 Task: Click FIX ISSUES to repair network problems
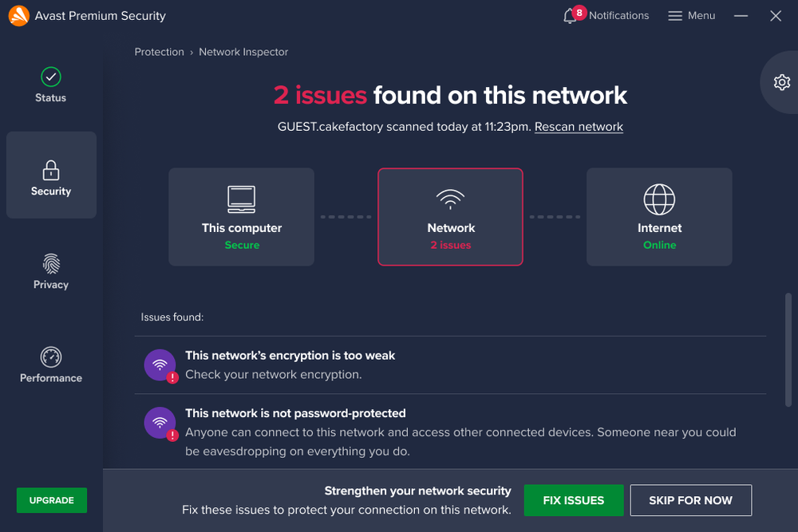click(574, 500)
